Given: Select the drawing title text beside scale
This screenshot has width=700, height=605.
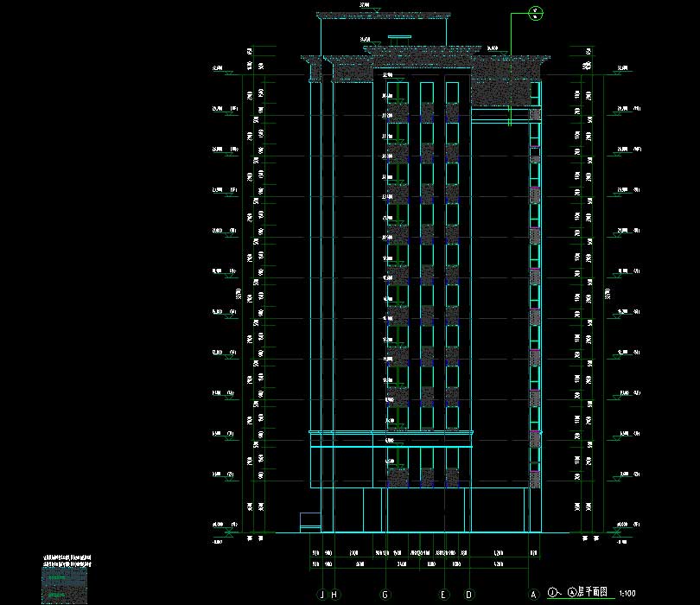Looking at the screenshot, I should [594, 592].
